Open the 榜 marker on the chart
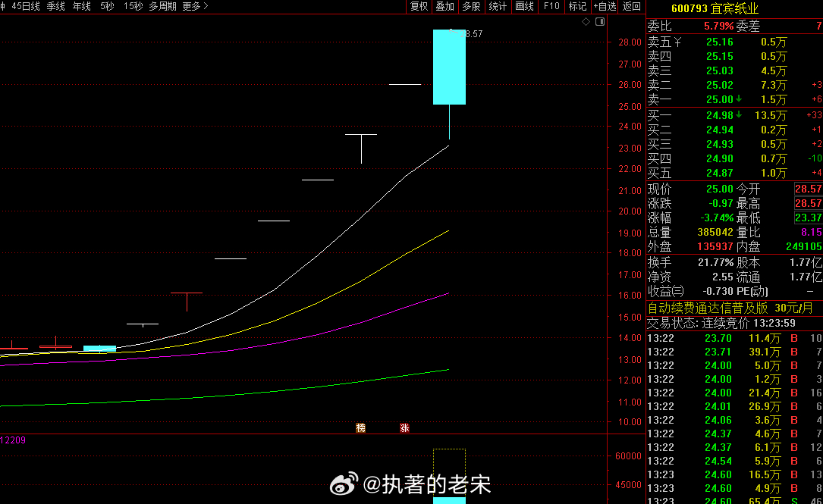 pos(360,428)
